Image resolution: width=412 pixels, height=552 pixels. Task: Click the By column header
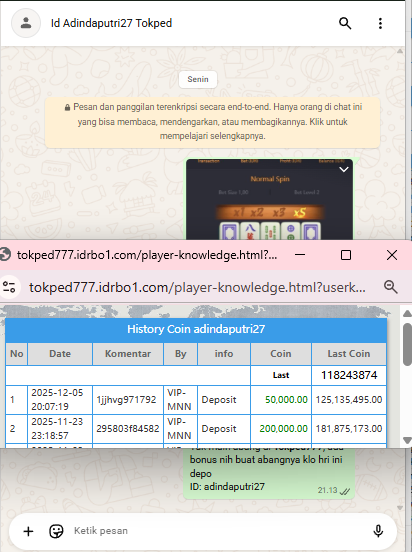pos(181,354)
